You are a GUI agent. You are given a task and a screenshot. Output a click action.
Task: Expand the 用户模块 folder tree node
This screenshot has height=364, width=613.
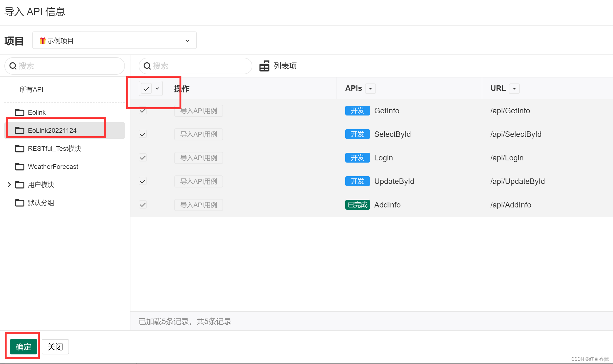click(9, 185)
